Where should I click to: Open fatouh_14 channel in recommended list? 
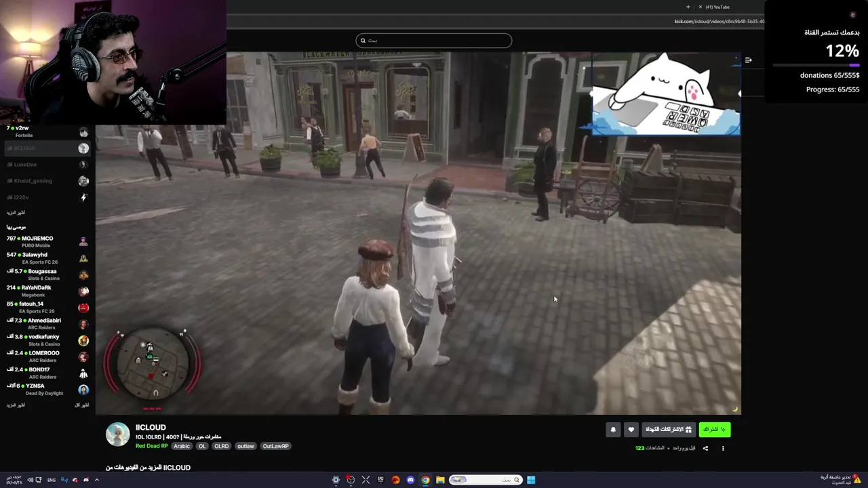pos(47,307)
